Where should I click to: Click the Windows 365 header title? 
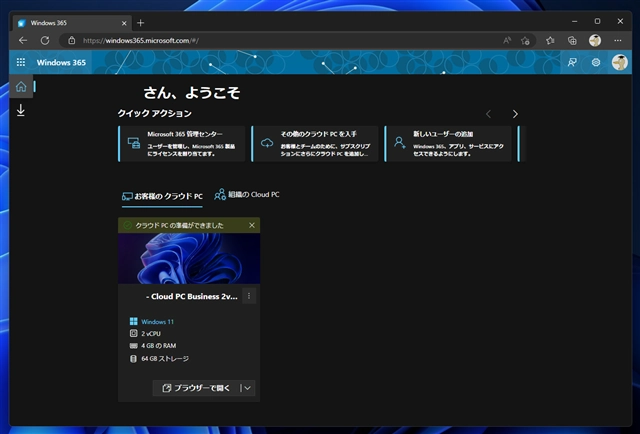coord(61,62)
